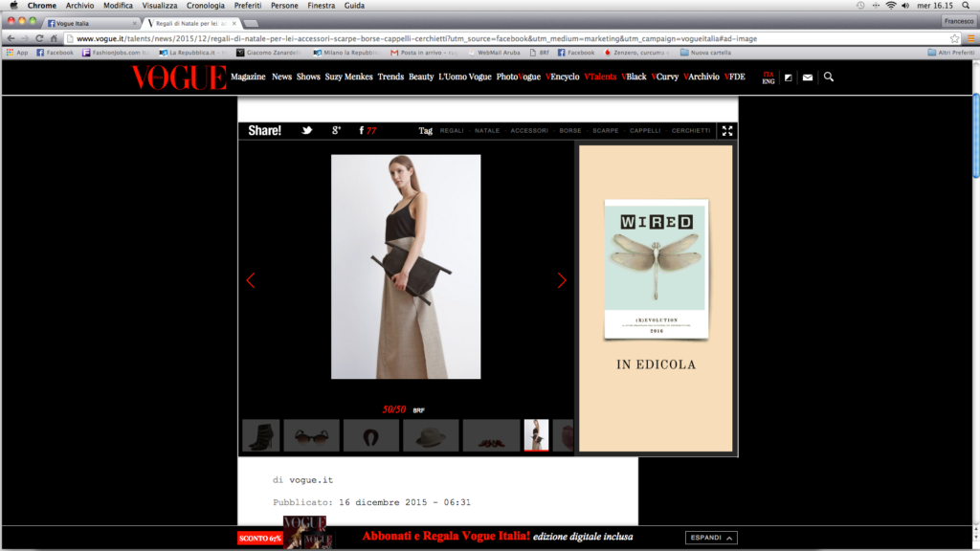Open the Apple menu
The height and width of the screenshot is (551, 980).
[13, 5]
